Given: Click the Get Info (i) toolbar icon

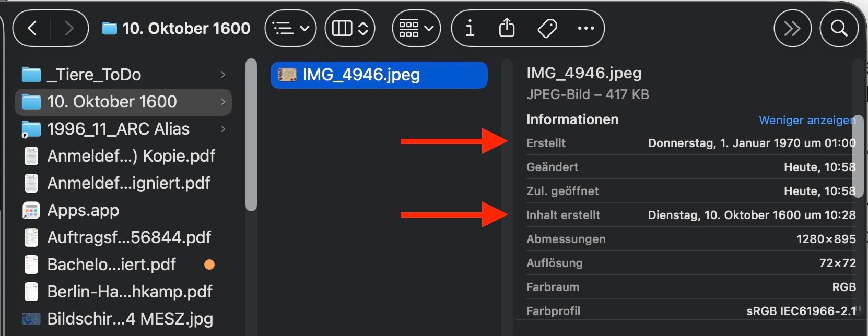Looking at the screenshot, I should coord(470,28).
